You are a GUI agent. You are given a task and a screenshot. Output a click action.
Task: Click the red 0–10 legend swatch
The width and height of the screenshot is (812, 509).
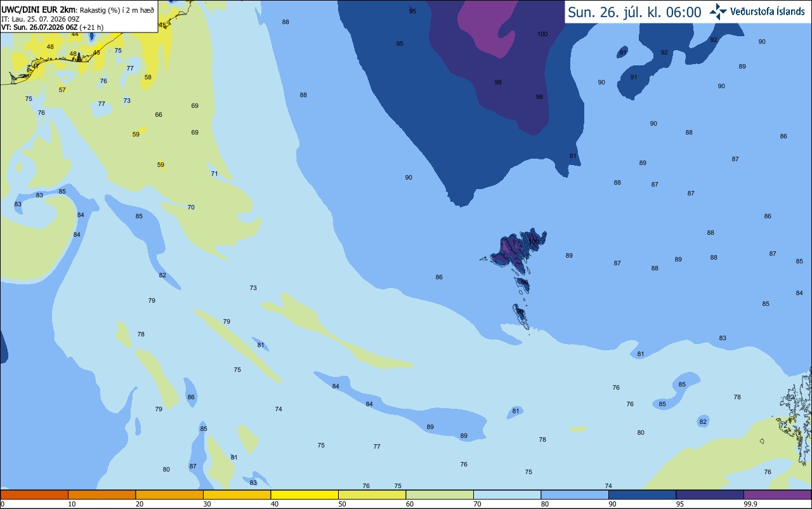tap(34, 494)
